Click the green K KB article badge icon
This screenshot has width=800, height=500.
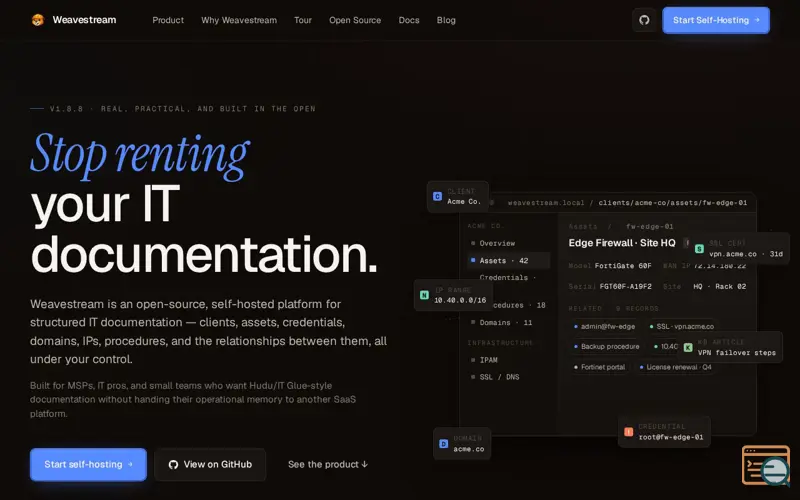688,347
